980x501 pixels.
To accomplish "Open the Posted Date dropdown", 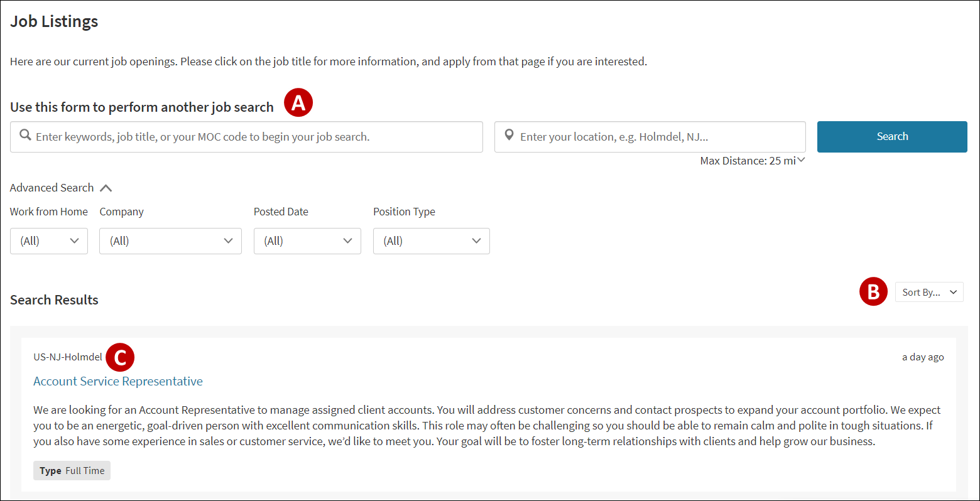I will (x=307, y=241).
